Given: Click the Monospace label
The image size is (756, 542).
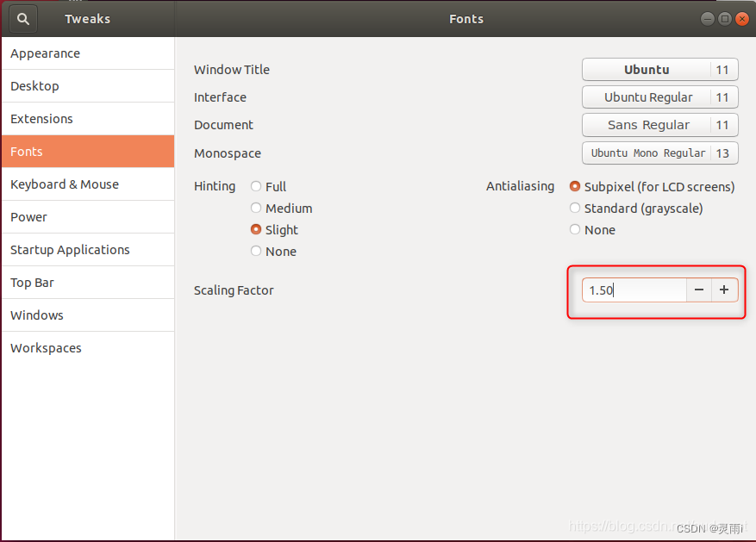Looking at the screenshot, I should coord(228,153).
